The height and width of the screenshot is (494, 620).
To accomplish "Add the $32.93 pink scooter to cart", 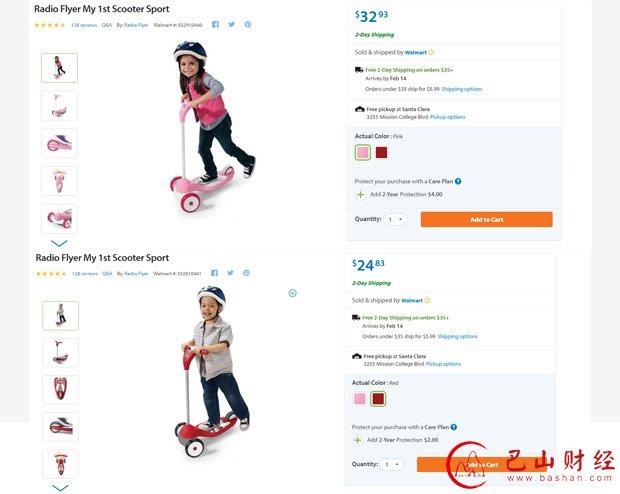I will coord(486,219).
